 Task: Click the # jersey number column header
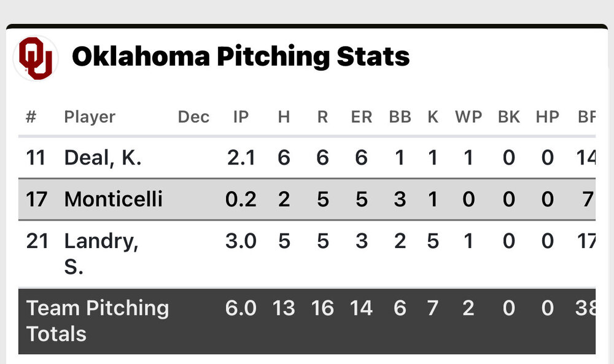click(31, 117)
